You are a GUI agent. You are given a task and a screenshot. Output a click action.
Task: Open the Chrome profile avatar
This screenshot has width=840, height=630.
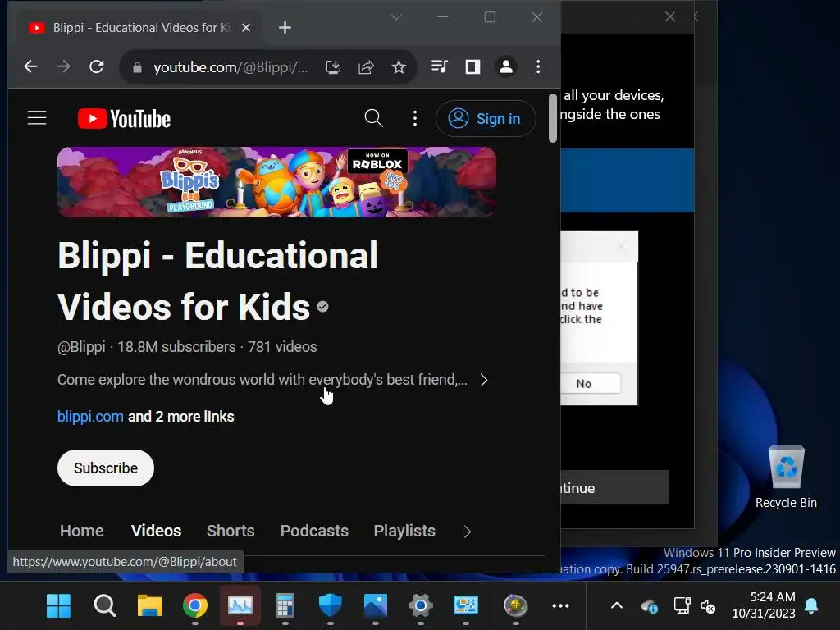pyautogui.click(x=505, y=66)
